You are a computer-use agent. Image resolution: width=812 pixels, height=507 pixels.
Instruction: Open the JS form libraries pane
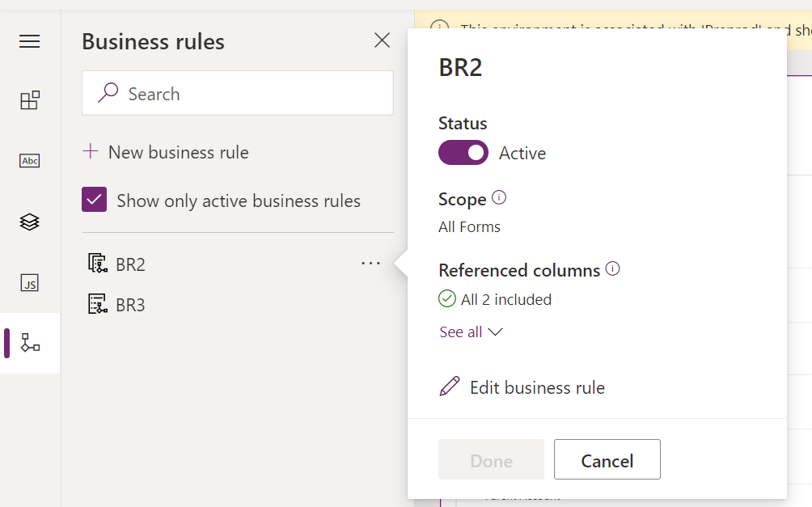click(x=29, y=283)
